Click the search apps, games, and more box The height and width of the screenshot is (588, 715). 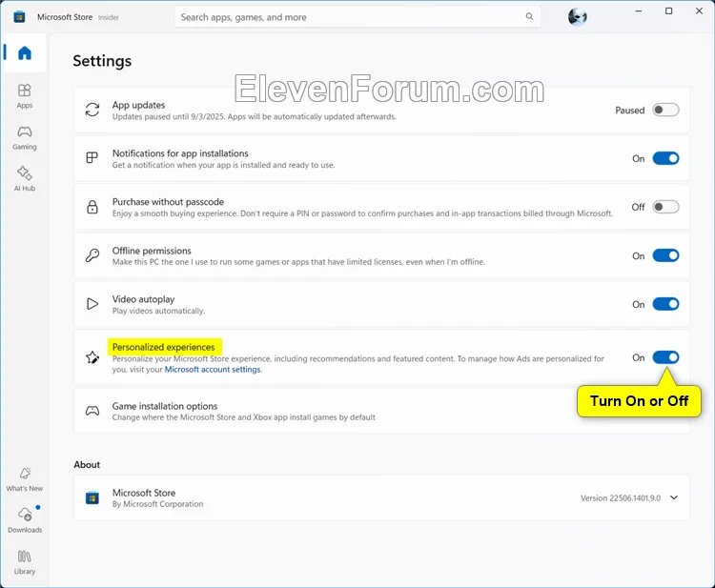pyautogui.click(x=357, y=17)
